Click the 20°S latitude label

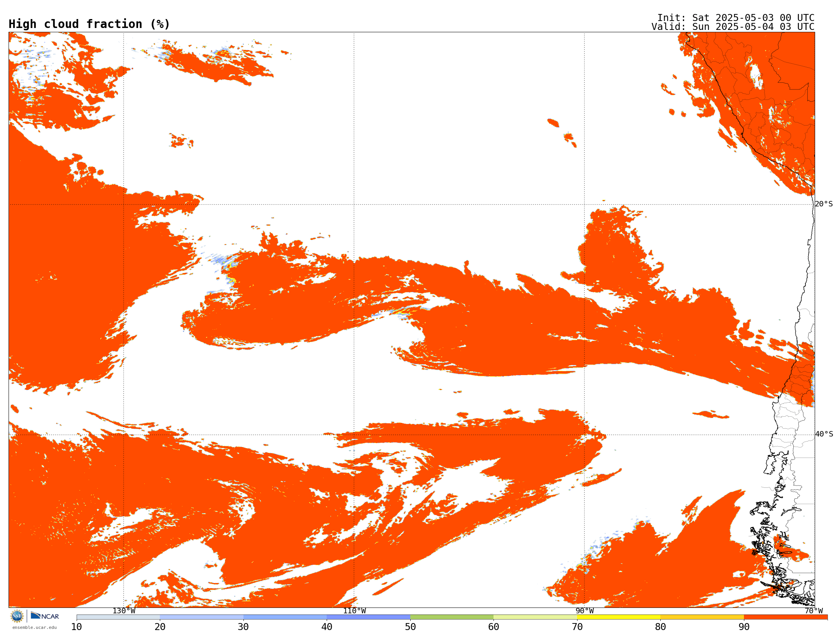[824, 204]
